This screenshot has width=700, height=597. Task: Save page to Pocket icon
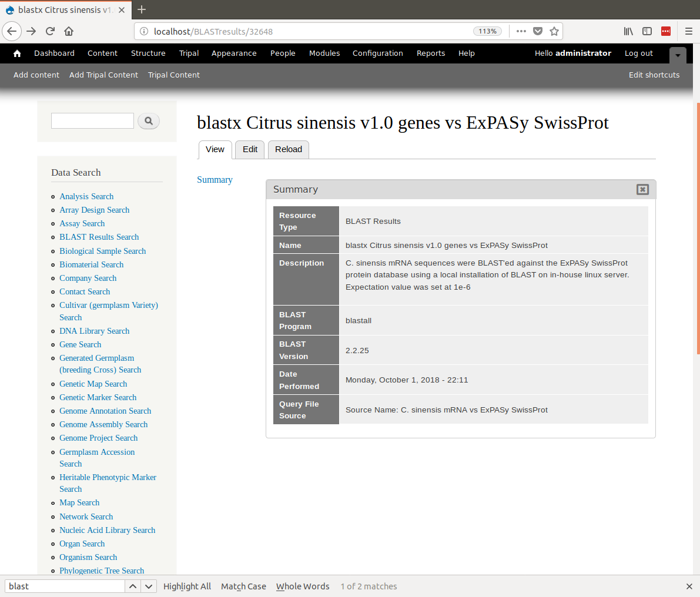pos(537,31)
